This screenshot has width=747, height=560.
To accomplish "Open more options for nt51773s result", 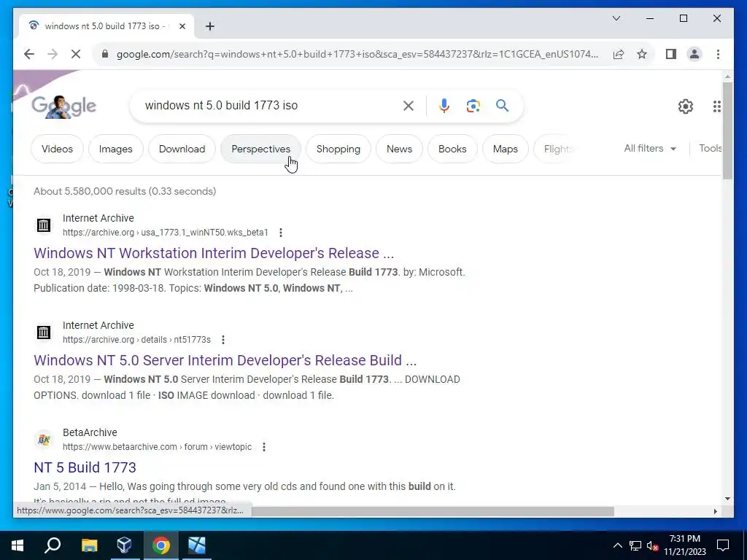I will [223, 340].
